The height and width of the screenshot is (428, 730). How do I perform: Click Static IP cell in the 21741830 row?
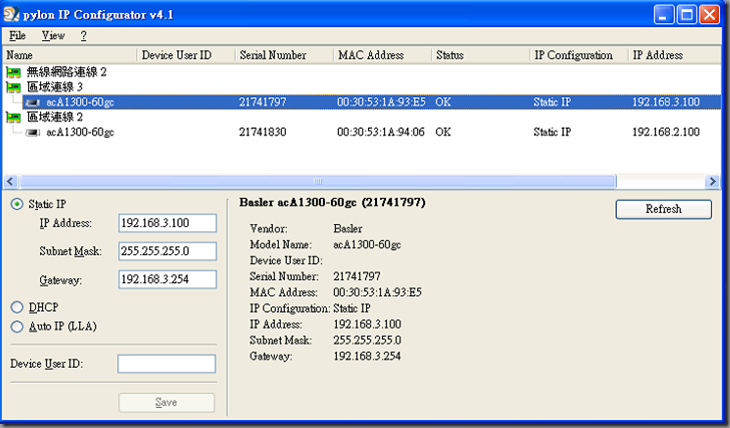(552, 133)
